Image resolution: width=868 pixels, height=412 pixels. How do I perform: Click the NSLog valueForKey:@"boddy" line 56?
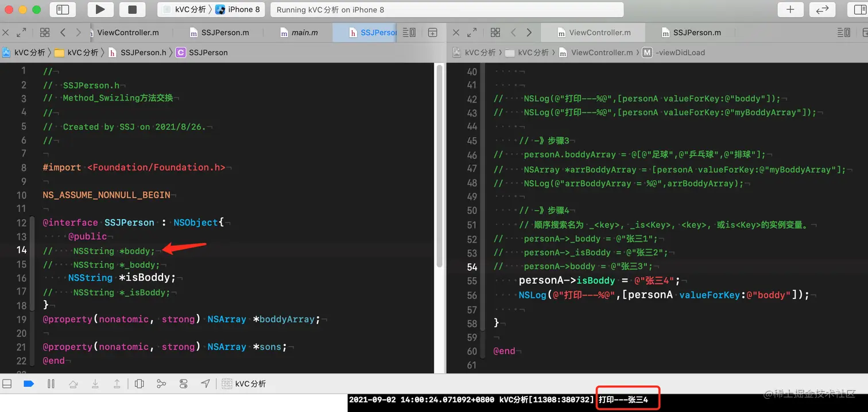point(664,295)
